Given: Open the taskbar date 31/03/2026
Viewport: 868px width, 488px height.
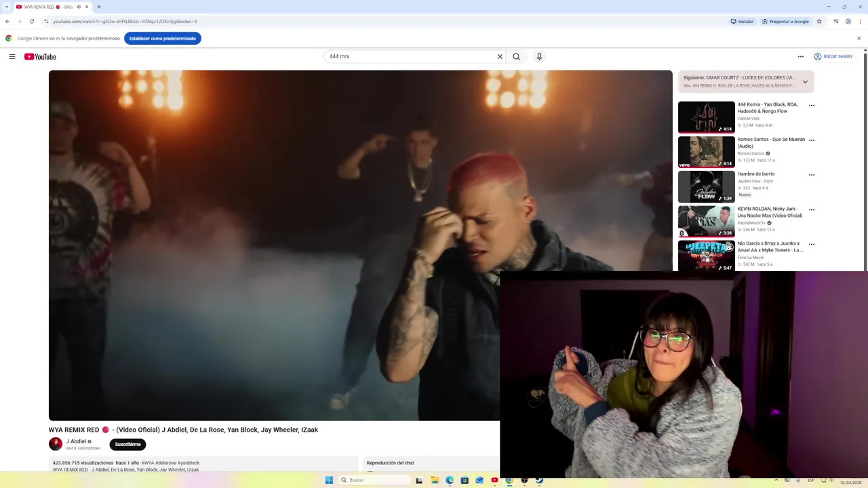Looking at the screenshot, I should 851,483.
